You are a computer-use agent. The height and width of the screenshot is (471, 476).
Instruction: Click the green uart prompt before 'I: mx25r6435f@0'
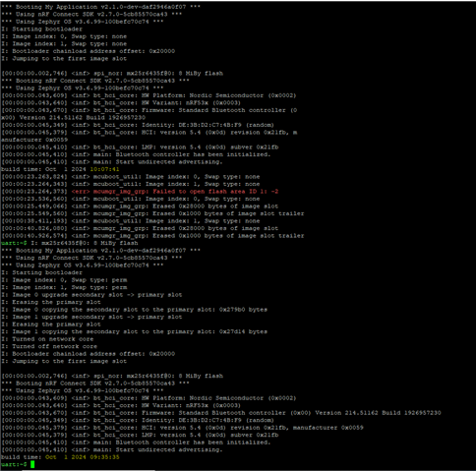click(14, 243)
